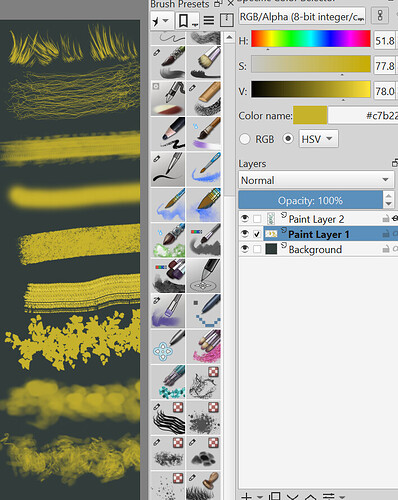This screenshot has height=500, width=398.
Task: Choose the wide flat watercolor brush preset
Action: [x=204, y=204]
